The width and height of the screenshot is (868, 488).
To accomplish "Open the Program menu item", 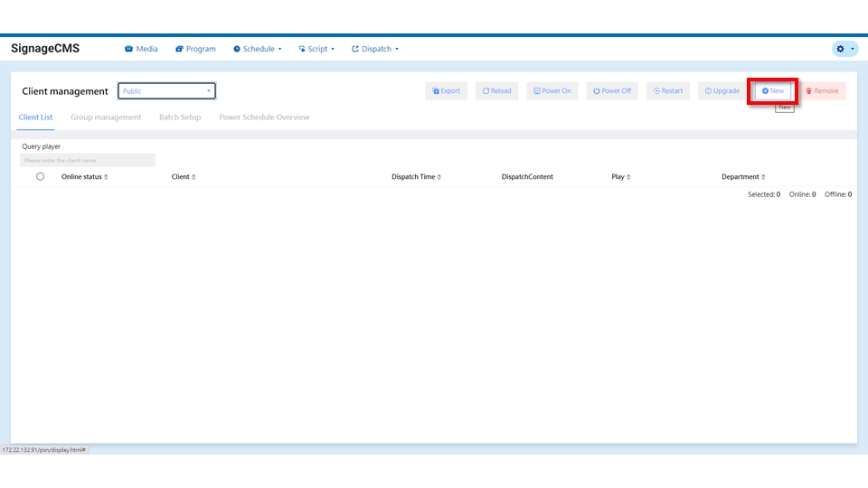I will coord(195,49).
